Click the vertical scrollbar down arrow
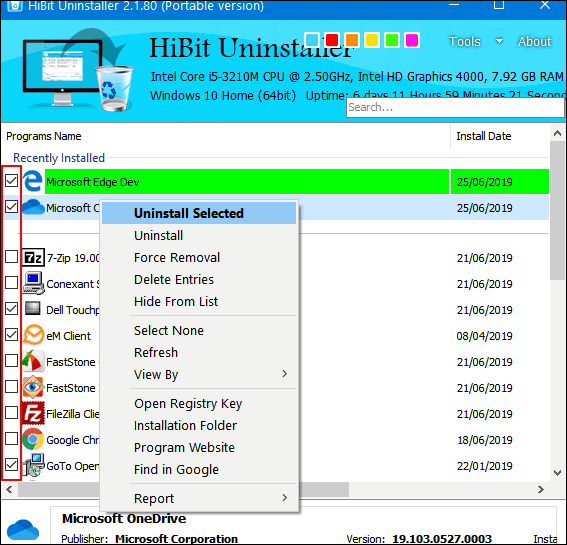 point(557,472)
